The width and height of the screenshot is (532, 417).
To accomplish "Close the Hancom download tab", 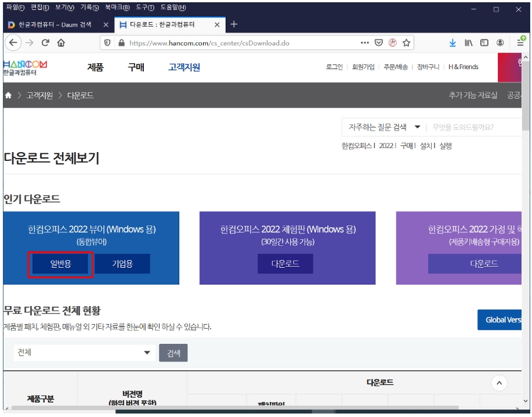I will (x=217, y=25).
